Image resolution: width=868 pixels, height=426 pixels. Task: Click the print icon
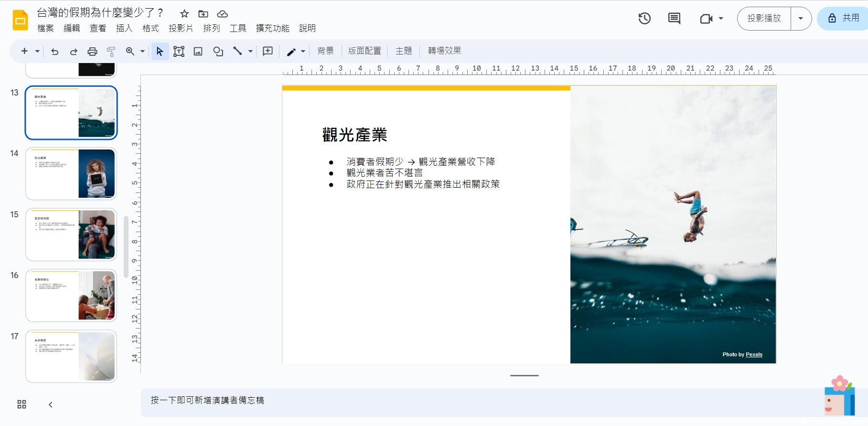[92, 52]
